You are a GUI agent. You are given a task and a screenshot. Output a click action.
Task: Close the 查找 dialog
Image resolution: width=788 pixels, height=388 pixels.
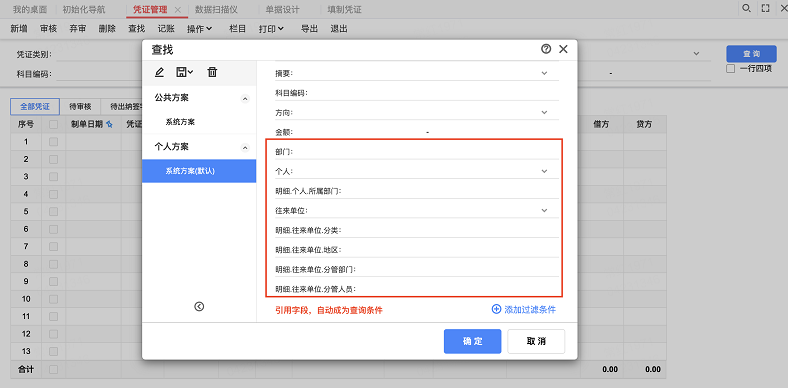(563, 49)
